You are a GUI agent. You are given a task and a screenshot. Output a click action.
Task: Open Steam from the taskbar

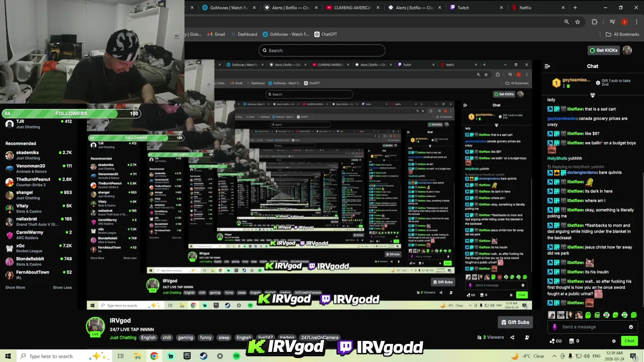(x=203, y=356)
